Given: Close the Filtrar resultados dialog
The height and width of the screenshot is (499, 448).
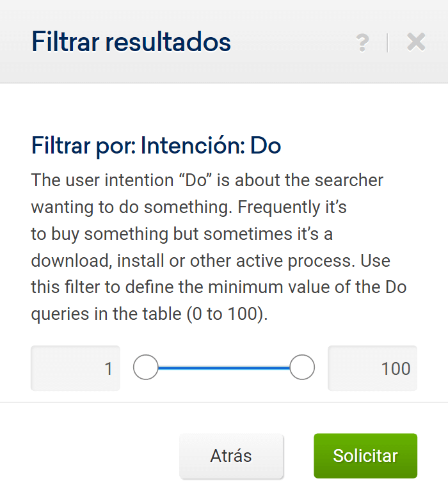Looking at the screenshot, I should (x=416, y=43).
